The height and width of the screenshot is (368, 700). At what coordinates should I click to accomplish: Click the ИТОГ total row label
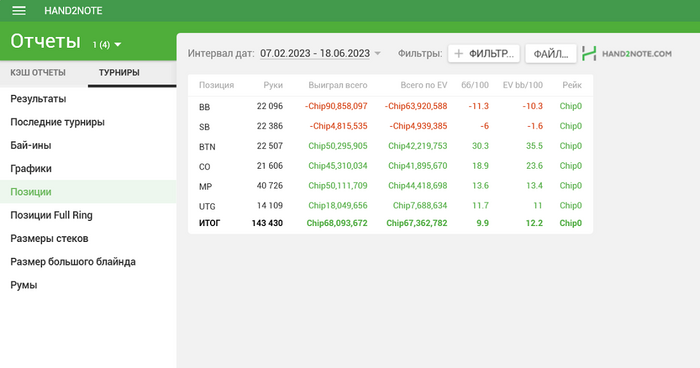point(209,223)
